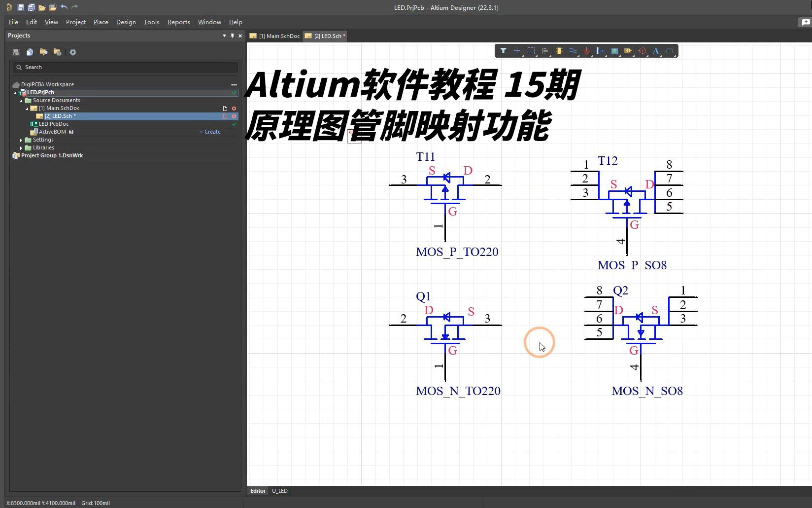Click the Redo arrow

coord(75,7)
